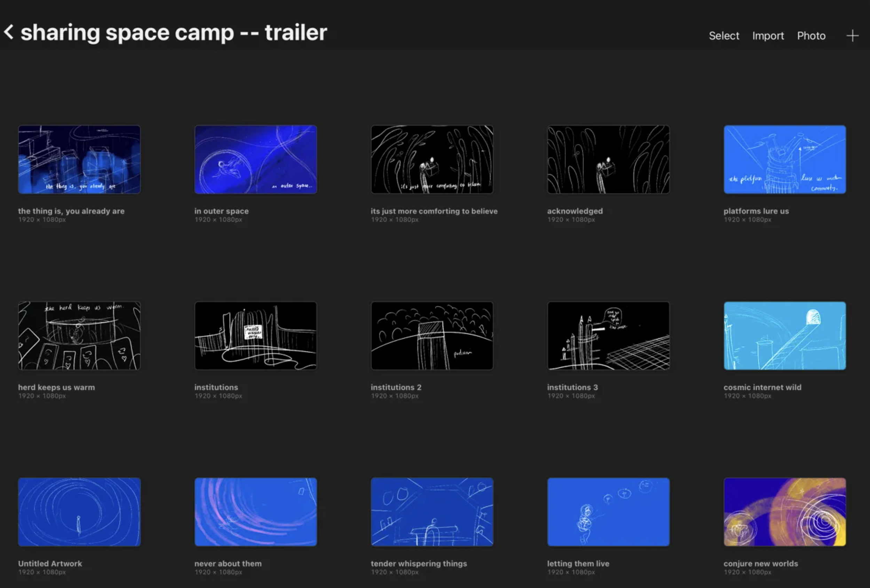Open the 'in outer space' artwork thumbnail
This screenshot has width=870, height=588.
pos(256,159)
